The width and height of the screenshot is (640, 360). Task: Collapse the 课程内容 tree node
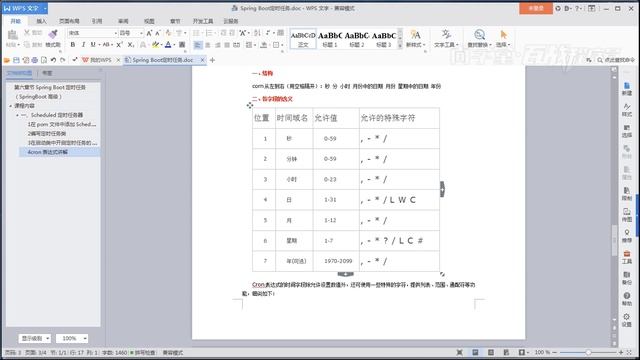click(x=11, y=106)
